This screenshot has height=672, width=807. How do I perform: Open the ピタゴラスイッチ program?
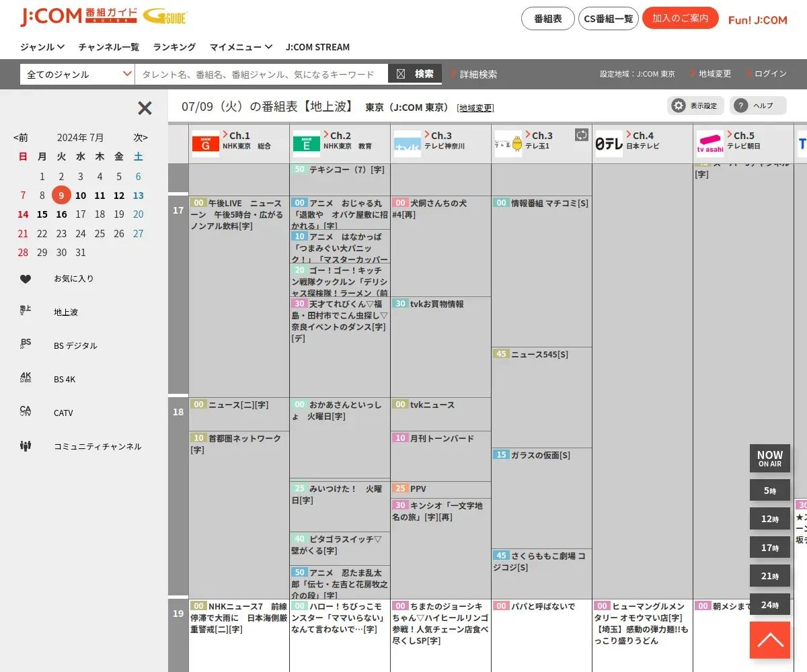coord(340,548)
